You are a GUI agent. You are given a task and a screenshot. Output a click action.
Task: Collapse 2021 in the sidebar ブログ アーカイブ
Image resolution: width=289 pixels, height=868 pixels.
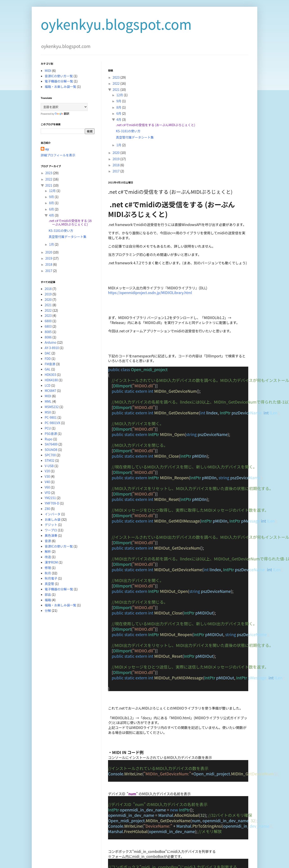42,185
